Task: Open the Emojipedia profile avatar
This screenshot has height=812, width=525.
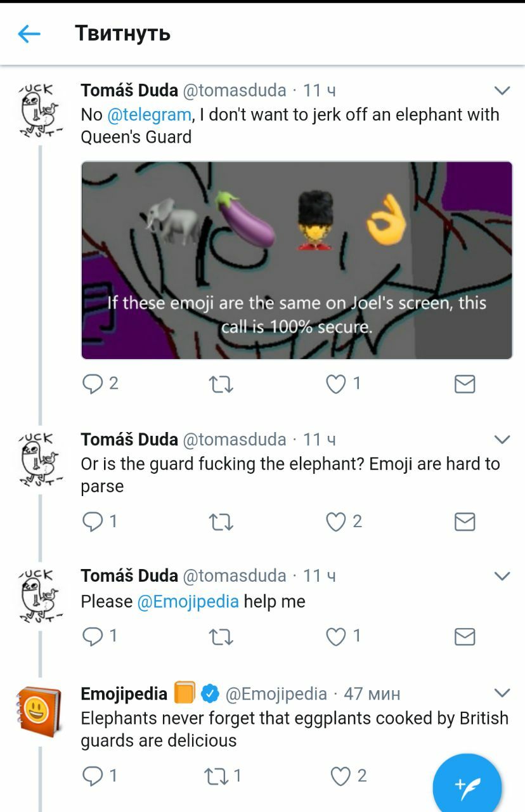Action: [x=38, y=711]
